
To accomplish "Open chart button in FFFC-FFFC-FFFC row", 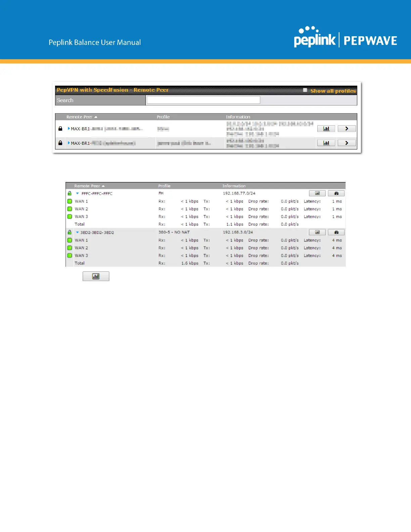I will pos(317,193).
